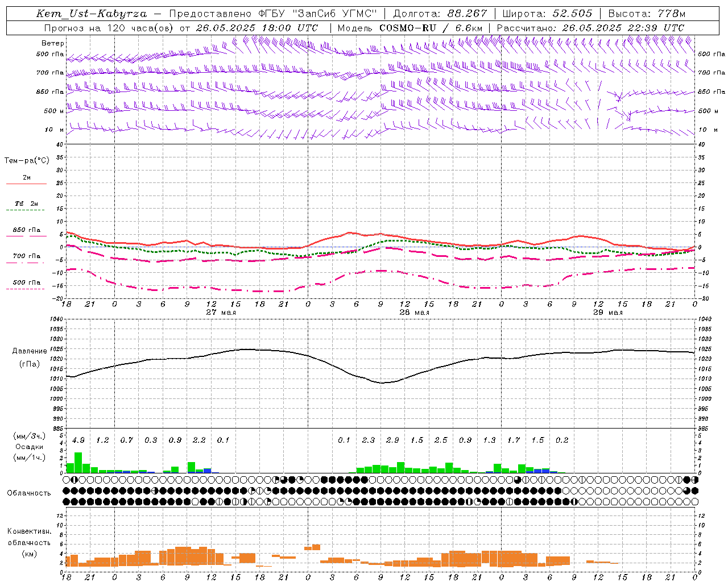
Task: Click the 2.5 precipitation value
Action: (x=441, y=440)
